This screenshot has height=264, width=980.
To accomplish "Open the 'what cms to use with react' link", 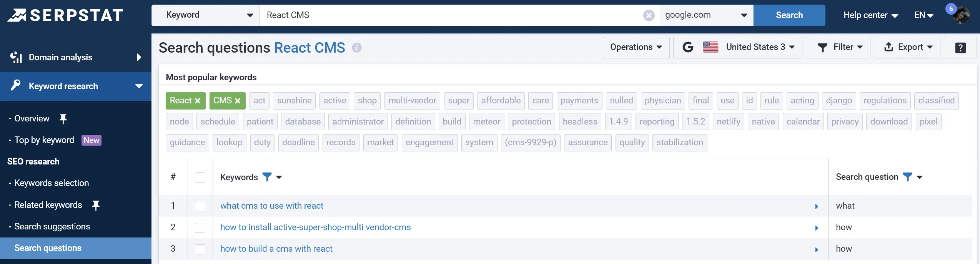I will pos(272,206).
